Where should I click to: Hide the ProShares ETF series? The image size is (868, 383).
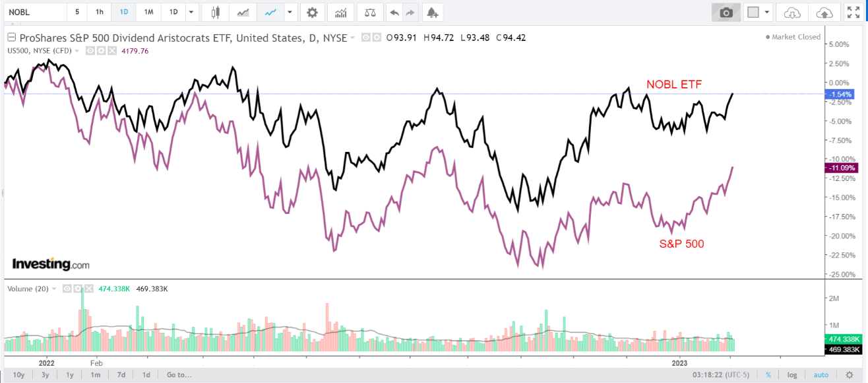tap(367, 38)
